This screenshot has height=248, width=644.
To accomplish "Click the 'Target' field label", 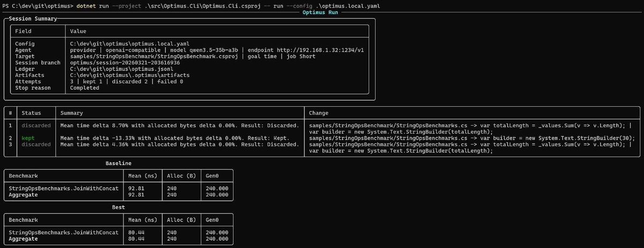I will (26, 56).
